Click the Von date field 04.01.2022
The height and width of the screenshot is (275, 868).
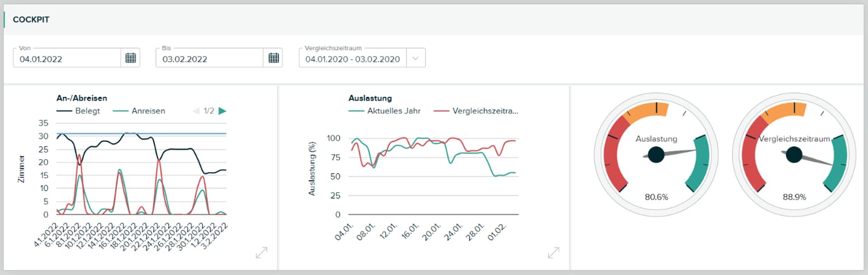[66, 59]
